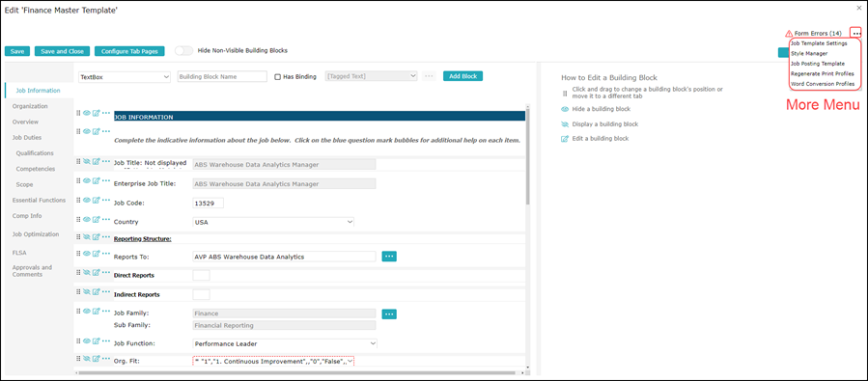The width and height of the screenshot is (868, 381).
Task: Click the Configure Tab Pages button
Action: (x=129, y=51)
